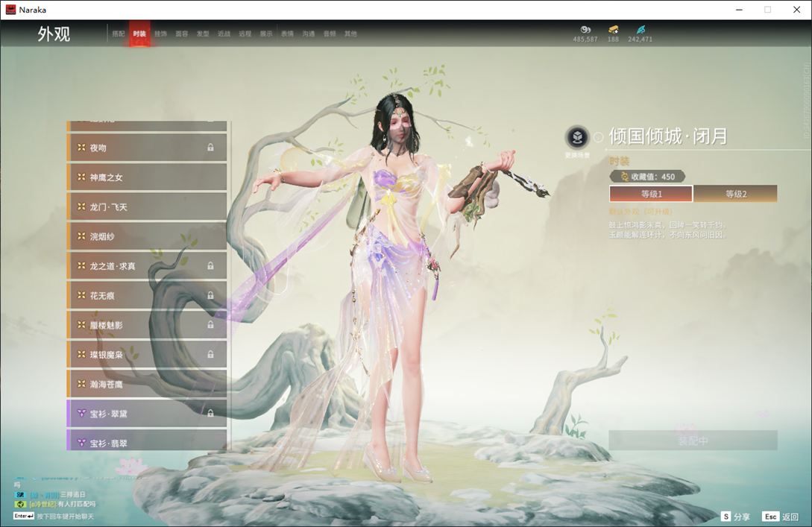The image size is (812, 527).
Task: Switch to the 挂饰 tab
Action: 160,34
